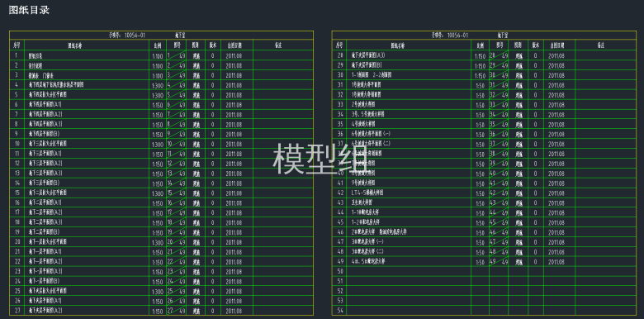Select empty row number 50
The image size is (644, 319).
tap(339, 271)
